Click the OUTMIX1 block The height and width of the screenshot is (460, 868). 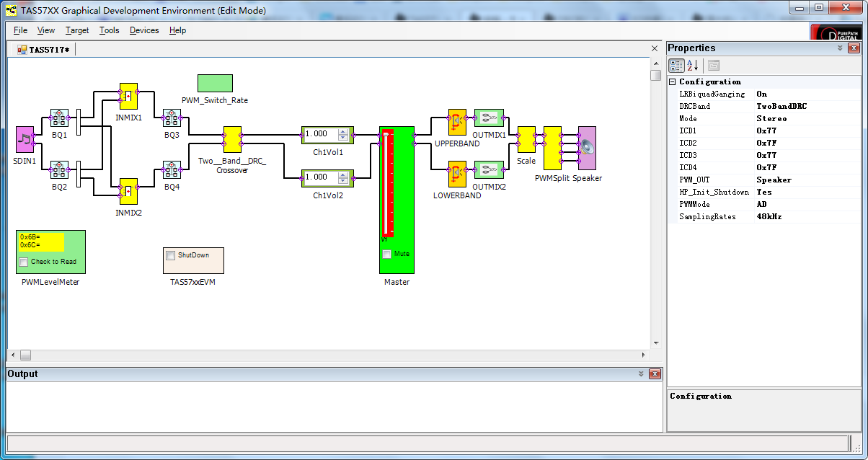pyautogui.click(x=489, y=118)
